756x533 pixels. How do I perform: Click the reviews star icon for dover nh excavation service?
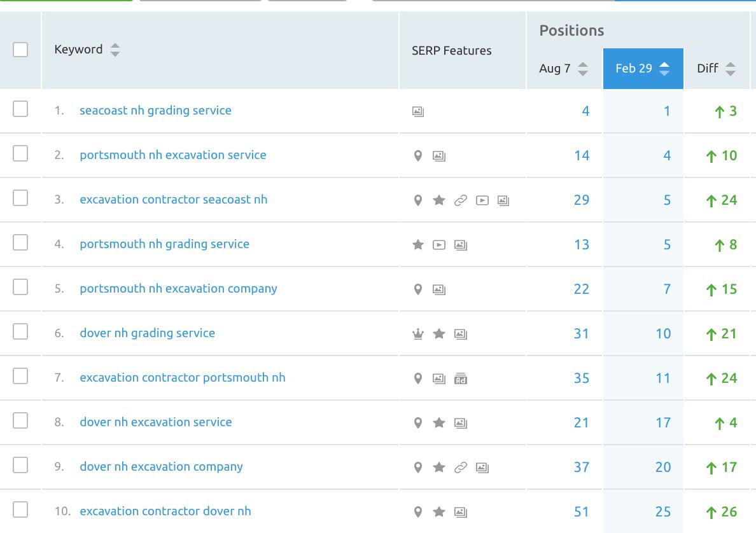pyautogui.click(x=438, y=422)
